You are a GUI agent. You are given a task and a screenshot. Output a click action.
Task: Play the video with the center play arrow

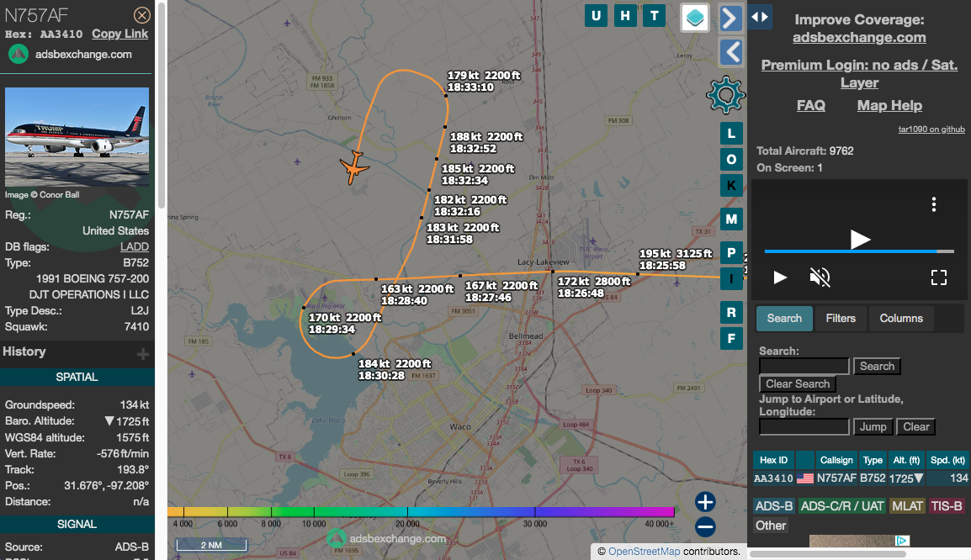860,240
